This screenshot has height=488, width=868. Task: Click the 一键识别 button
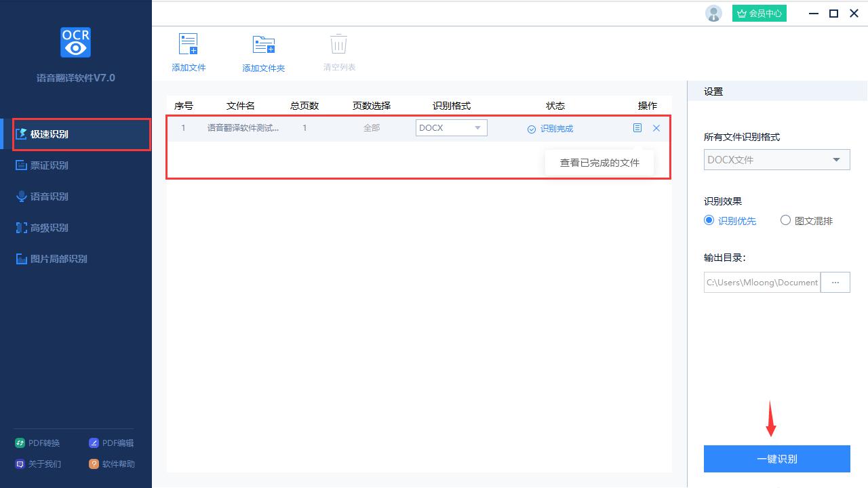(776, 458)
